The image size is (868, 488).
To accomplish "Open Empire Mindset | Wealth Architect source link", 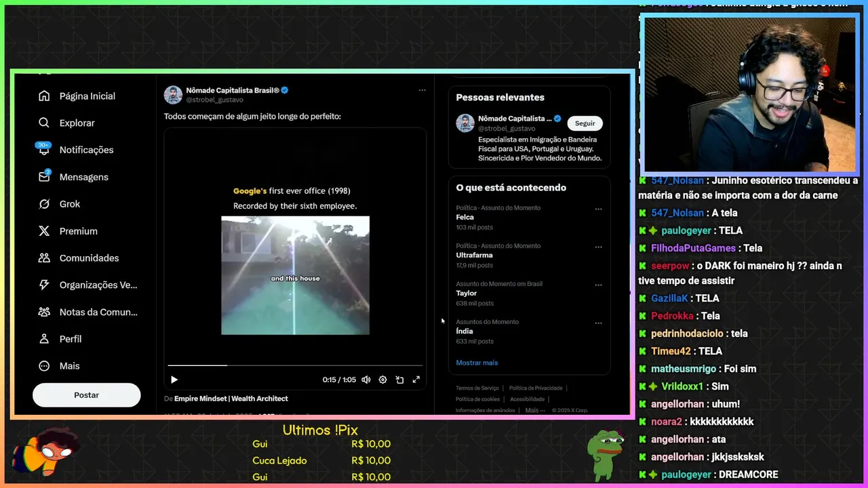I will tap(231, 399).
